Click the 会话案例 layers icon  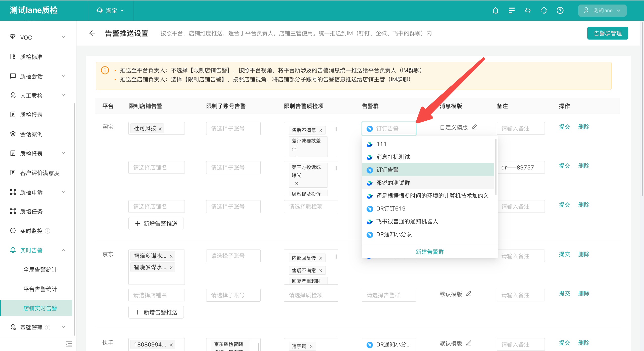click(13, 134)
